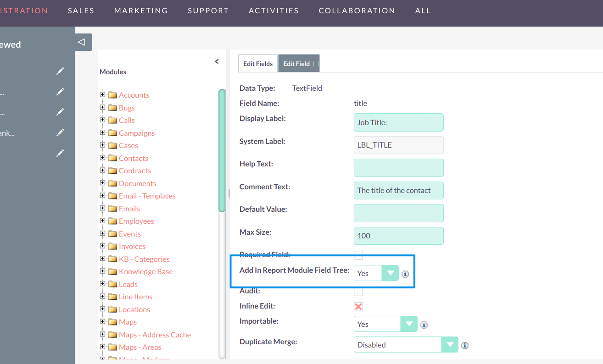Open the Marketing menu
603x364 pixels.
point(141,11)
